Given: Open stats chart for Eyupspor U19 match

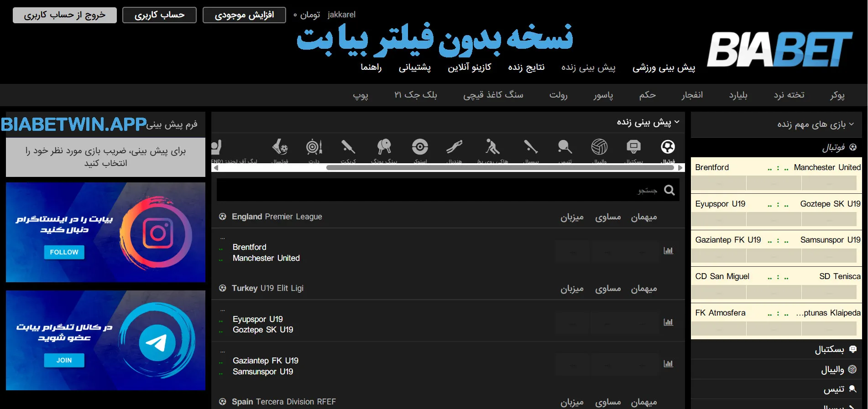Looking at the screenshot, I should pos(668,322).
